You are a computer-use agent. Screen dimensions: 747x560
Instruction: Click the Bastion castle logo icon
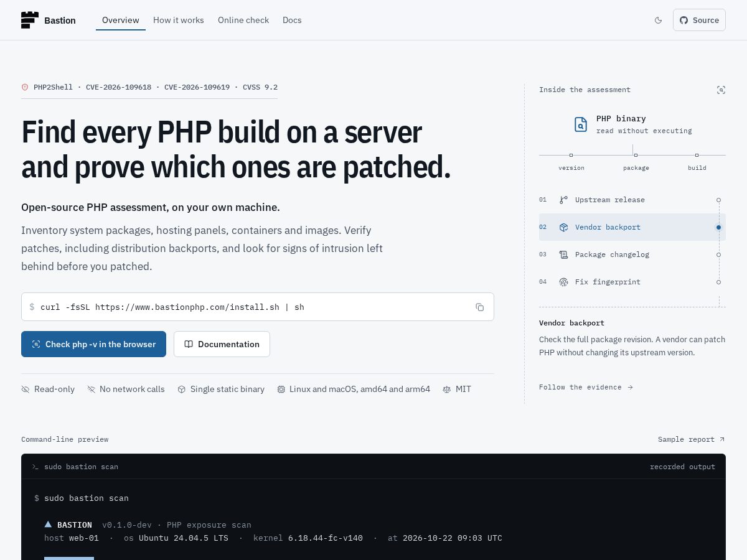[x=30, y=20]
